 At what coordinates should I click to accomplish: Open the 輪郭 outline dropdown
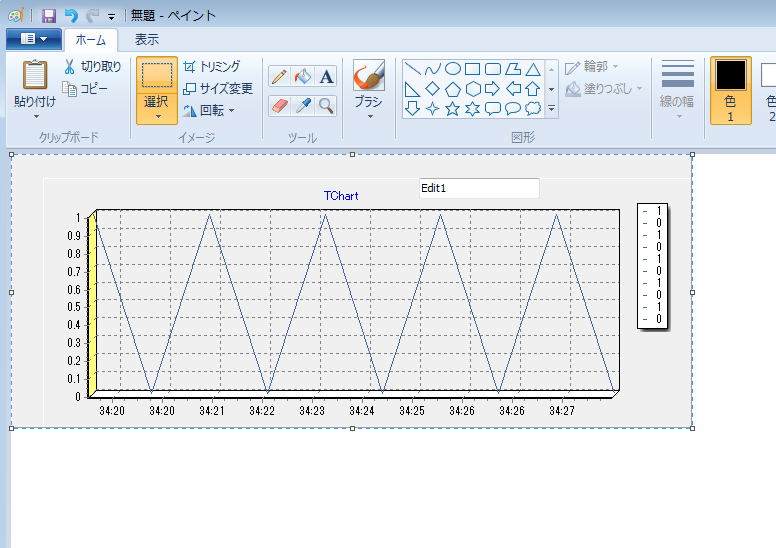click(591, 66)
